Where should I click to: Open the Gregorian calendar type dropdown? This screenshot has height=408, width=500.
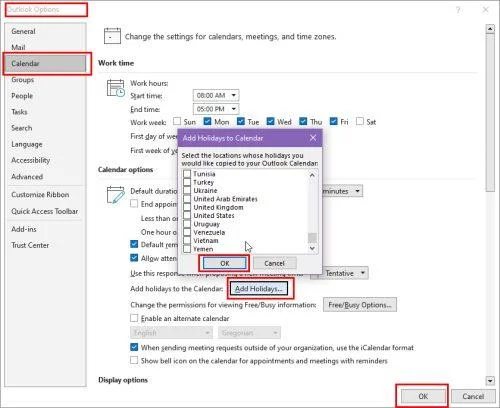[x=249, y=332]
